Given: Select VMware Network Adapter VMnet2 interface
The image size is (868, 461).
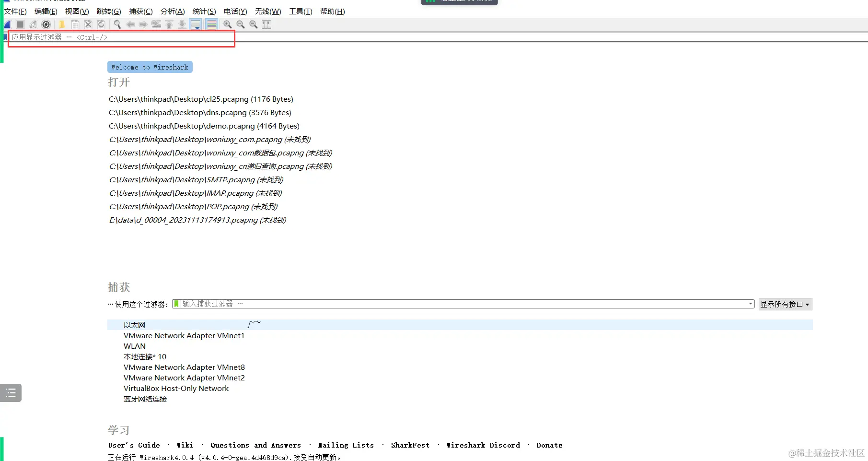Looking at the screenshot, I should [x=184, y=378].
